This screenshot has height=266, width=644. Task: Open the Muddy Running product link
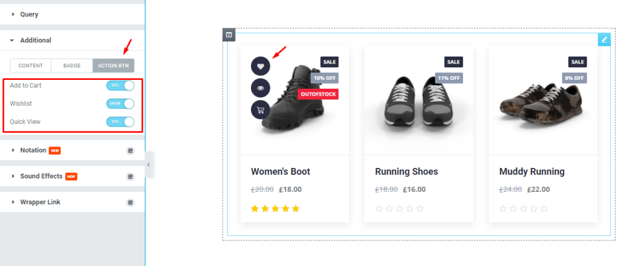pyautogui.click(x=532, y=172)
